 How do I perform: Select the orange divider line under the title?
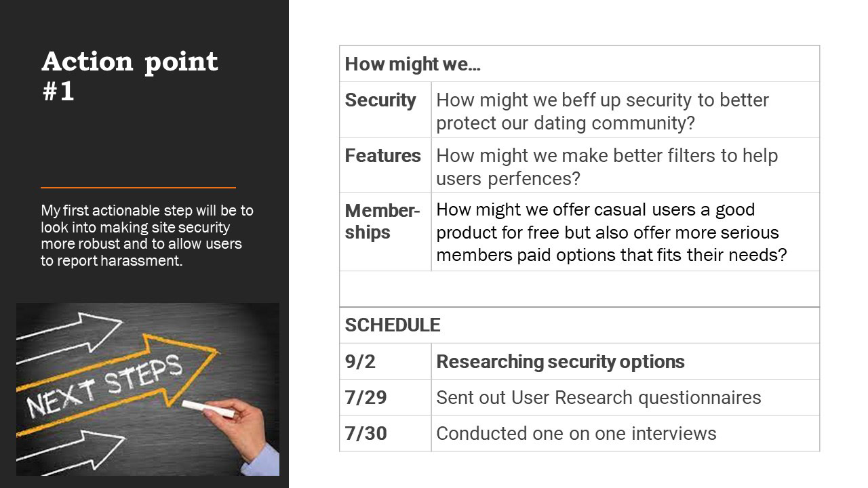138,187
